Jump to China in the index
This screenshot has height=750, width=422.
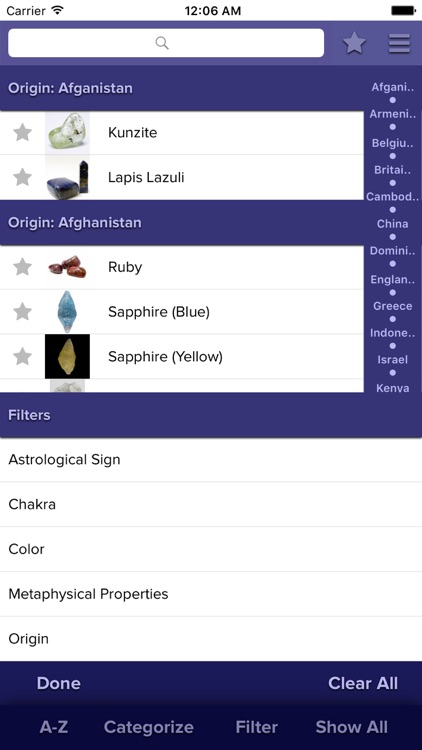click(392, 223)
